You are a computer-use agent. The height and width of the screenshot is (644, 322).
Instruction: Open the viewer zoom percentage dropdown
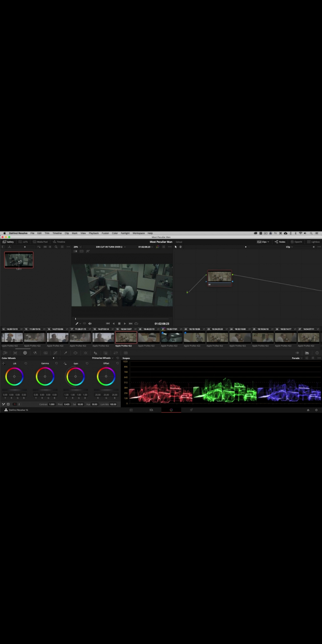(x=76, y=247)
